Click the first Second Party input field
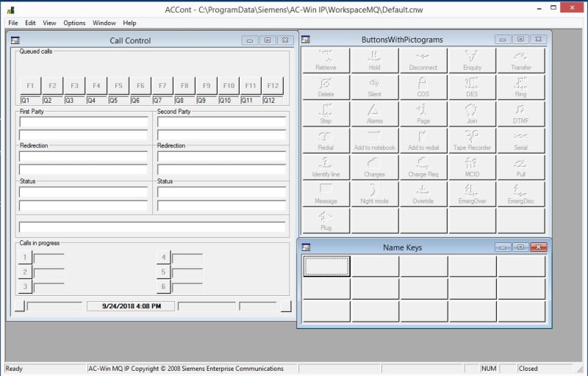This screenshot has width=588, height=376. [x=222, y=122]
